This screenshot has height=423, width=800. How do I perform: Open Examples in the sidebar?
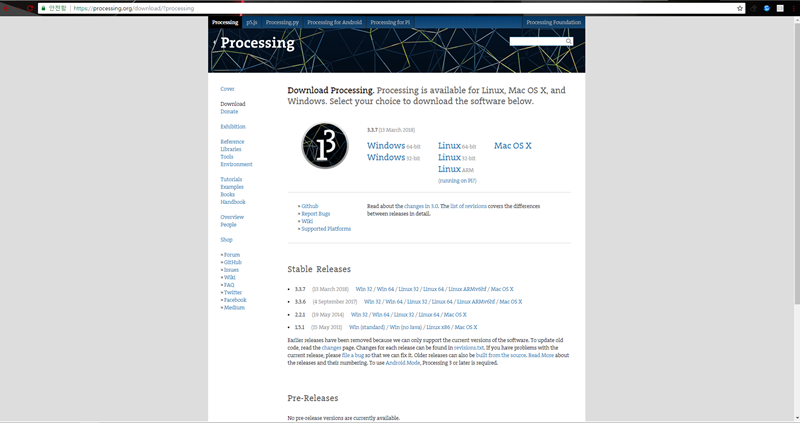tap(232, 187)
